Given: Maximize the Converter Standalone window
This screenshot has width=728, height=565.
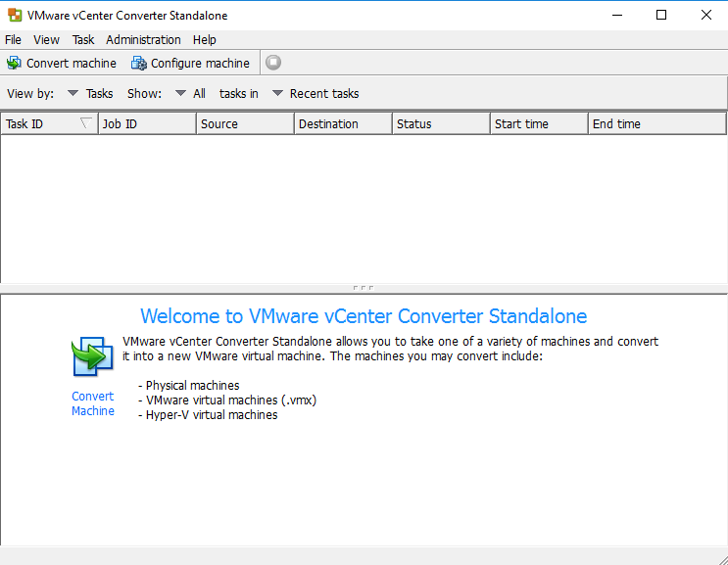Looking at the screenshot, I should pos(661,15).
